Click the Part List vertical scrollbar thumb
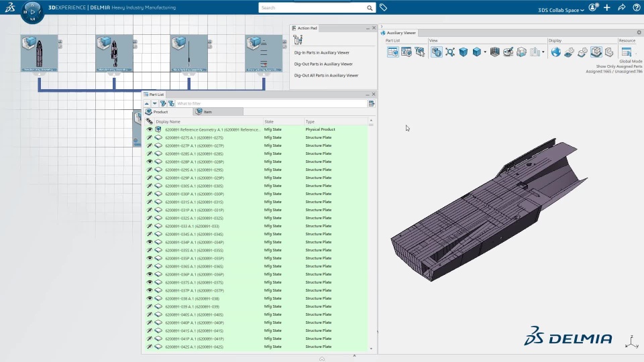Viewport: 644px width, 362px height. tap(371, 125)
